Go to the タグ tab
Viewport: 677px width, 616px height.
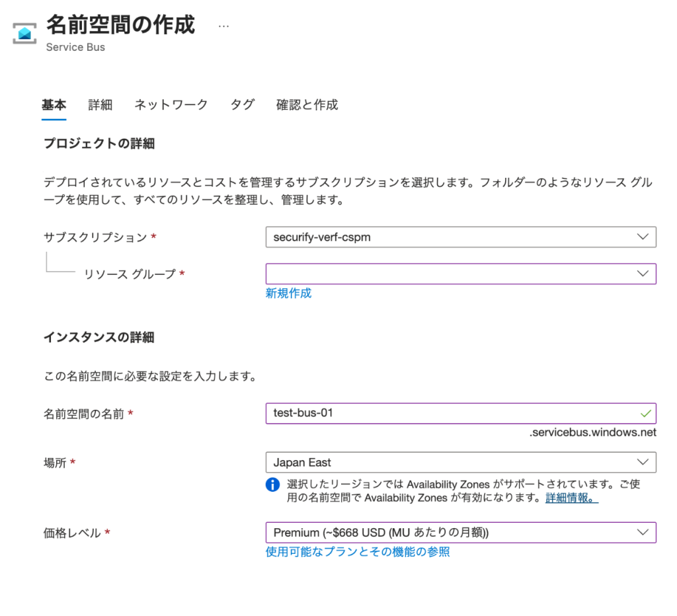click(x=242, y=104)
